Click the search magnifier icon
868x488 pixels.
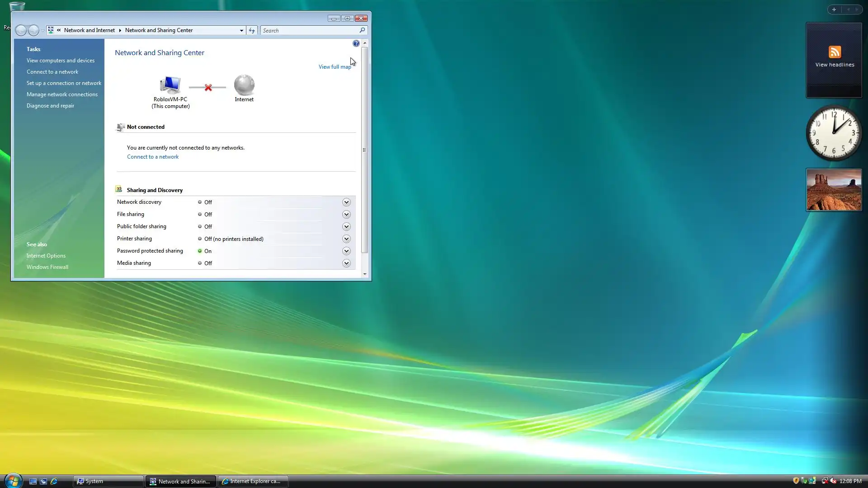362,30
